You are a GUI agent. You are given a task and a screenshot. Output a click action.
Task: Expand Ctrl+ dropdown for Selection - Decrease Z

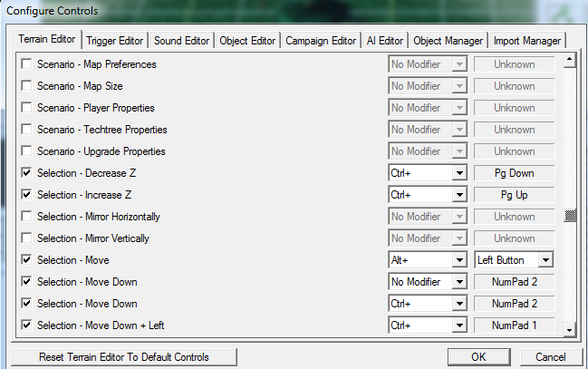point(459,173)
